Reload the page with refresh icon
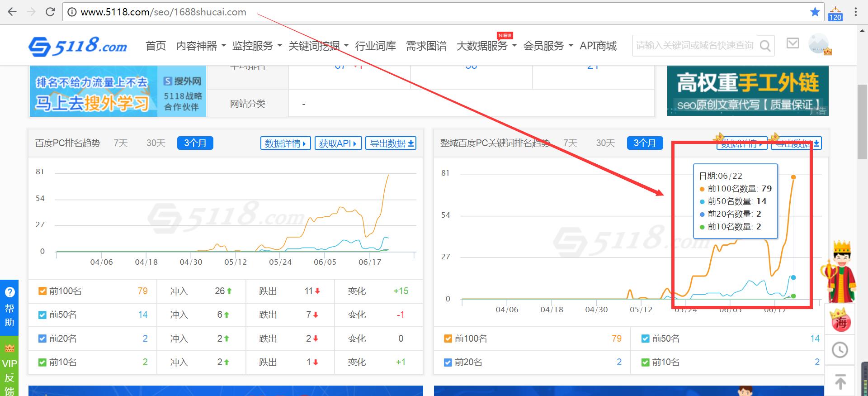This screenshot has width=868, height=396. pos(50,12)
